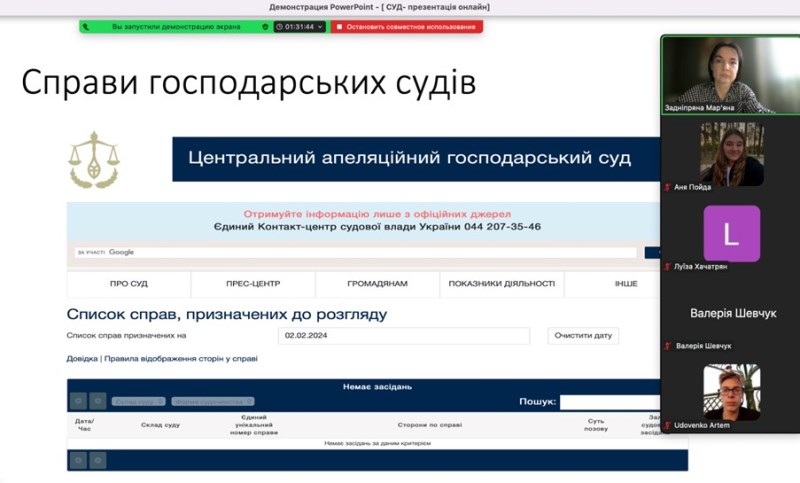Viewport: 800px width, 483px height.
Task: Open the Форма судочинства filter dropdown
Action: pyautogui.click(x=213, y=402)
